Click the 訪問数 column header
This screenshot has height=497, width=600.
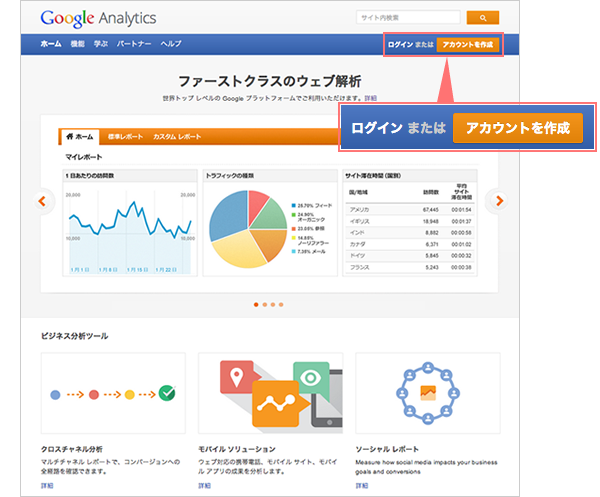coord(431,192)
